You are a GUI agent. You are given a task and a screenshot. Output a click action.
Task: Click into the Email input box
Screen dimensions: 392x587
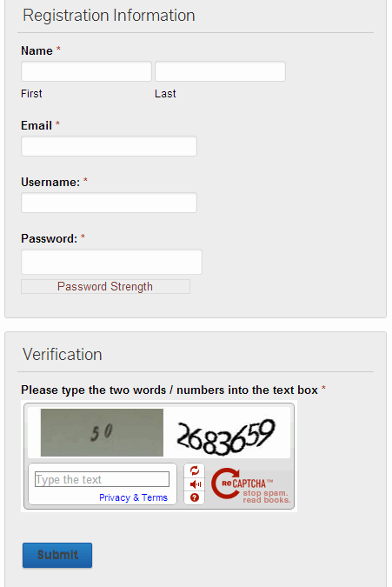pyautogui.click(x=109, y=146)
